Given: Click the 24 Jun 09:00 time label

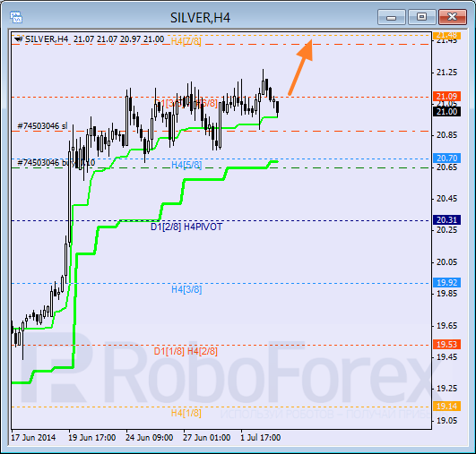Looking at the screenshot, I should [150, 438].
